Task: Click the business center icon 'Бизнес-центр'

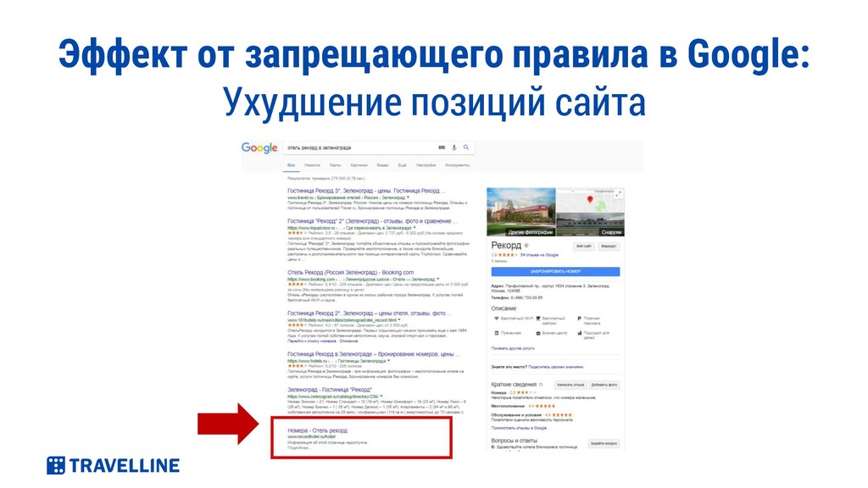Action: pyautogui.click(x=537, y=333)
